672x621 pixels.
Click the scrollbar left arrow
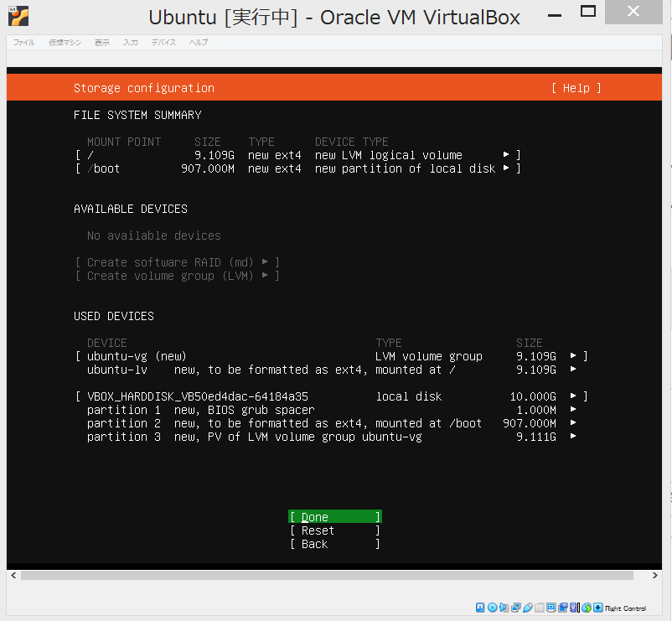coord(13,576)
